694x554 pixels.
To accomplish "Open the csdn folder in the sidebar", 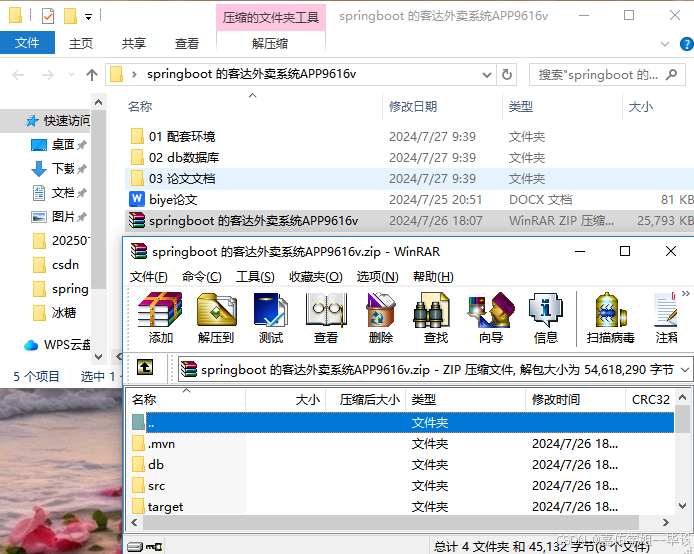I will click(x=56, y=265).
